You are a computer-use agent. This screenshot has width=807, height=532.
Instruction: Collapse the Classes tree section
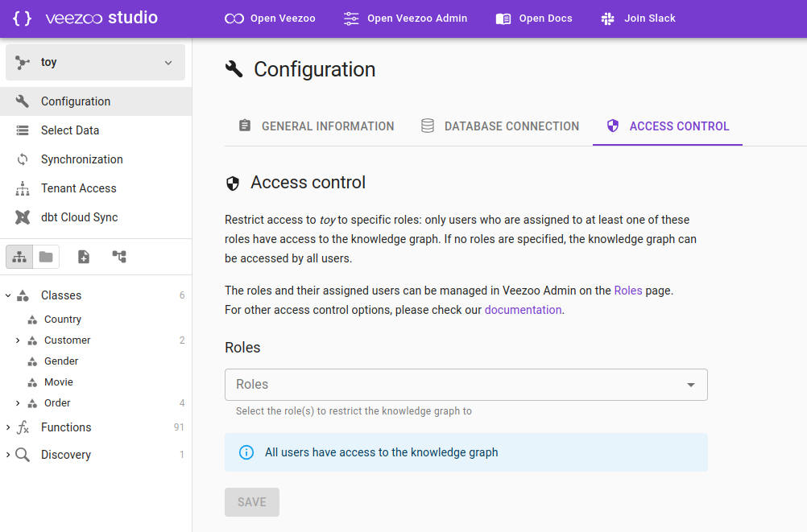(8, 295)
